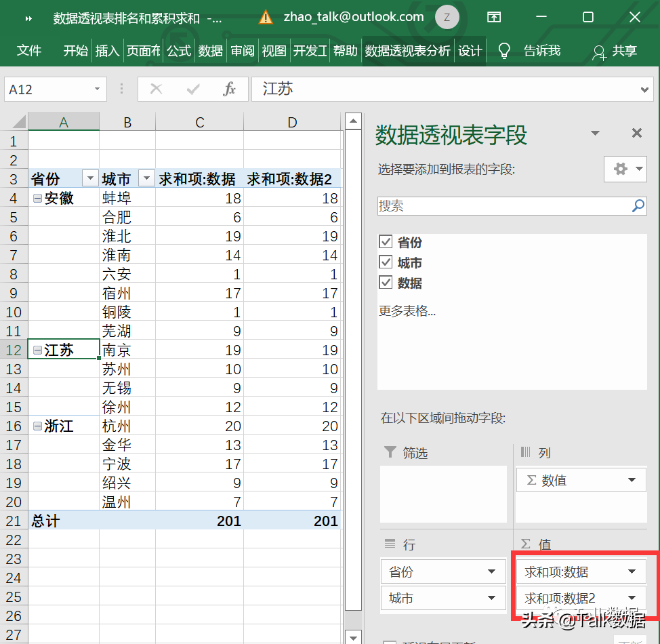Open 求和项:数据2 dropdown in Values area
The image size is (660, 644).
click(632, 598)
